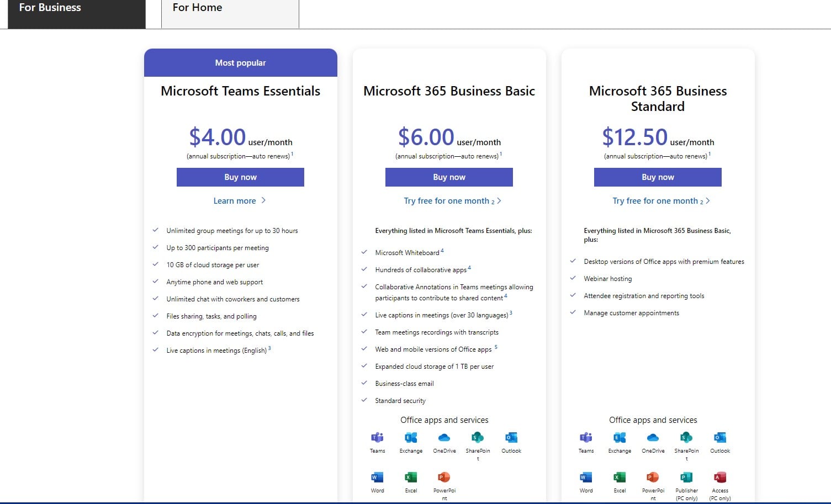
Task: Click Outlook icon in Business Basic apps
Action: coord(511,438)
